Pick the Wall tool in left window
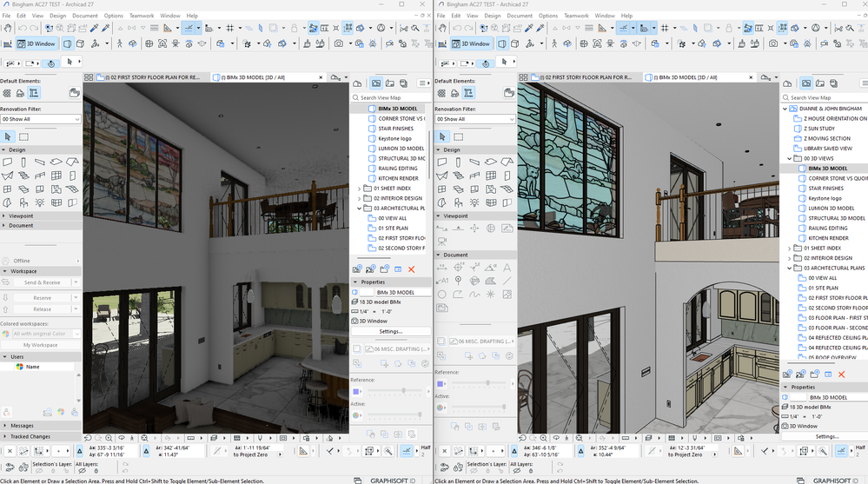Viewport: 868px width, 484px height. click(8, 162)
